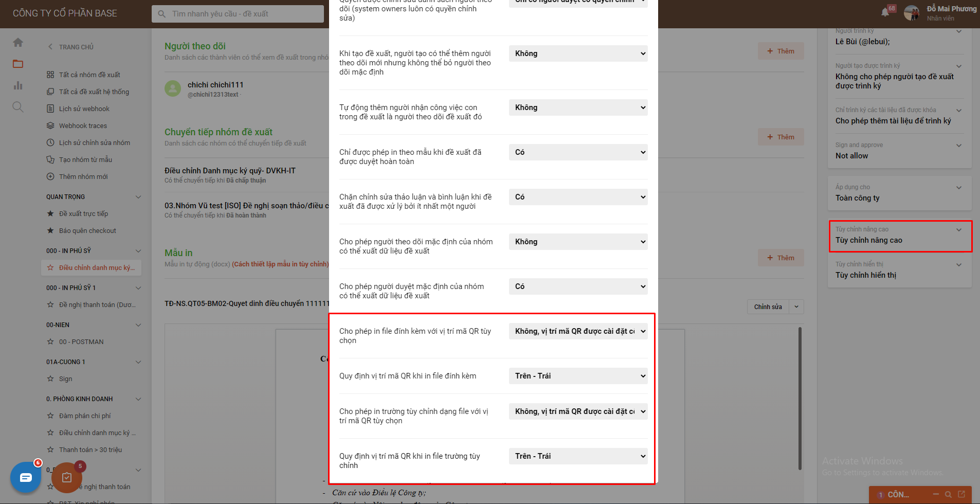Screen dimensions: 980x504
Task: Click the document preview scrollbar
Action: (800, 398)
